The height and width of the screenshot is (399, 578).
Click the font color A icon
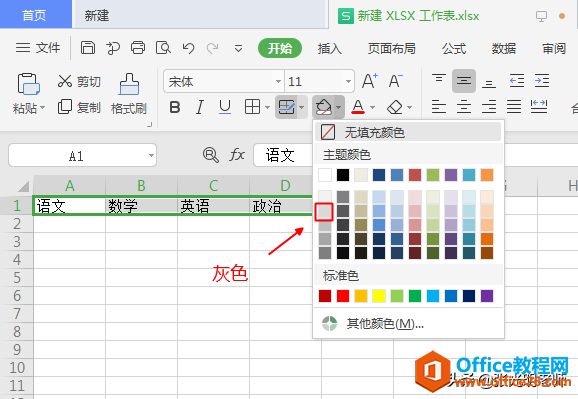pos(358,107)
